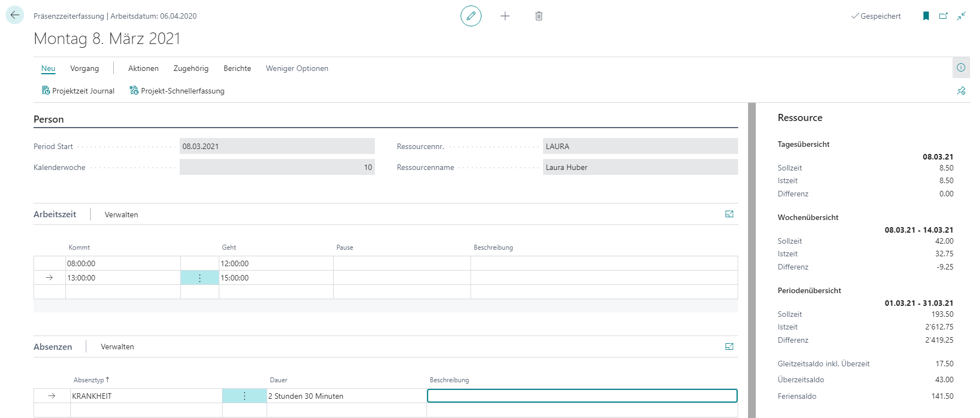Collapse the Person section header
This screenshot has height=418, width=980.
point(49,119)
